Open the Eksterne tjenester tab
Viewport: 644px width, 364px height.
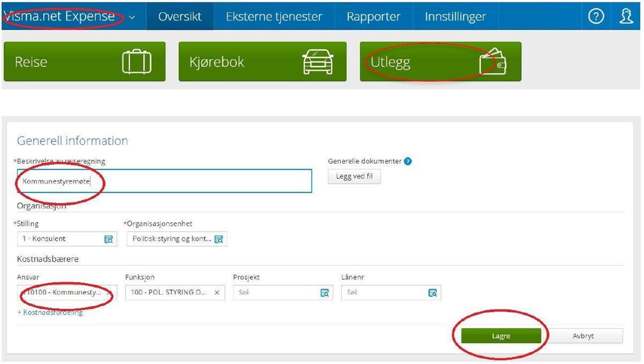tap(274, 17)
